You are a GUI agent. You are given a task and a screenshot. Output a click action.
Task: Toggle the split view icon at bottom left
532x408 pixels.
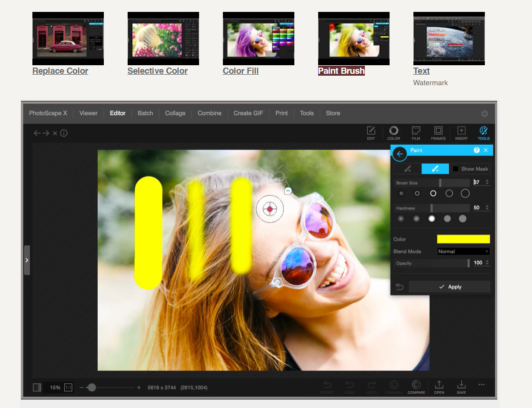[37, 388]
